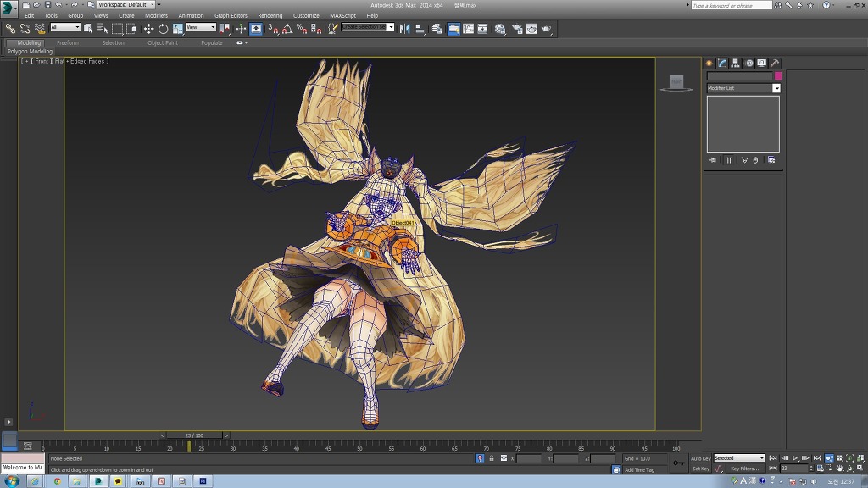868x488 pixels.
Task: Click the Render Production teapot icon
Action: pos(547,28)
